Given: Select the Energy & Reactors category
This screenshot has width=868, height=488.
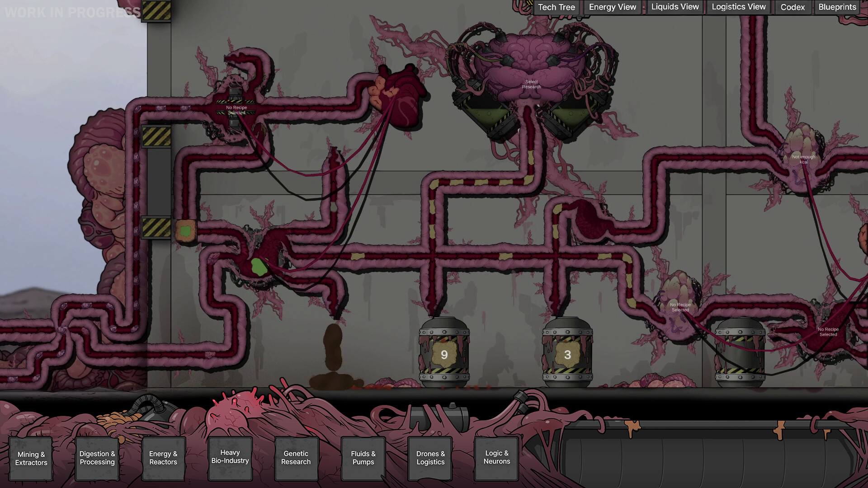Looking at the screenshot, I should pyautogui.click(x=163, y=458).
